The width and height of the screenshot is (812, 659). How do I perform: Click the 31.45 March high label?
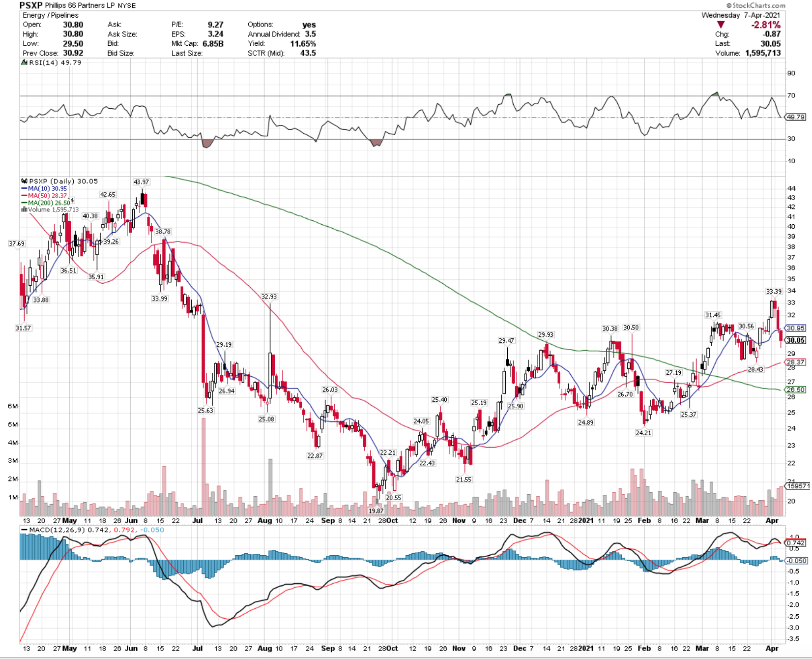713,315
